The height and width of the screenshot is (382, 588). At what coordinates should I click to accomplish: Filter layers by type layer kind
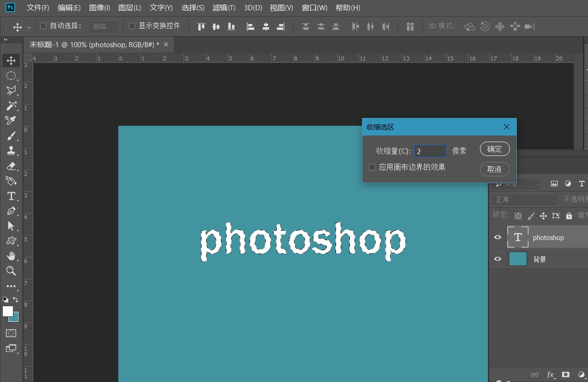coord(582,184)
